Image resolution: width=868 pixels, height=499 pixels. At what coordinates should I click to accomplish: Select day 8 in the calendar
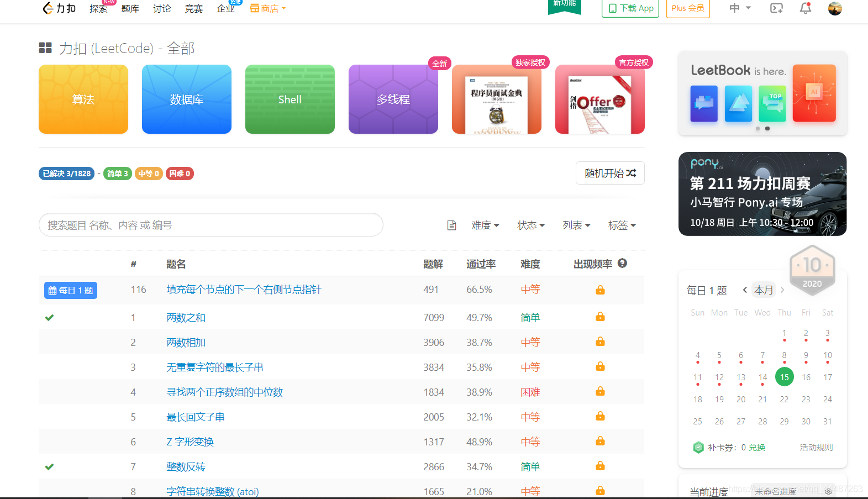tap(784, 356)
